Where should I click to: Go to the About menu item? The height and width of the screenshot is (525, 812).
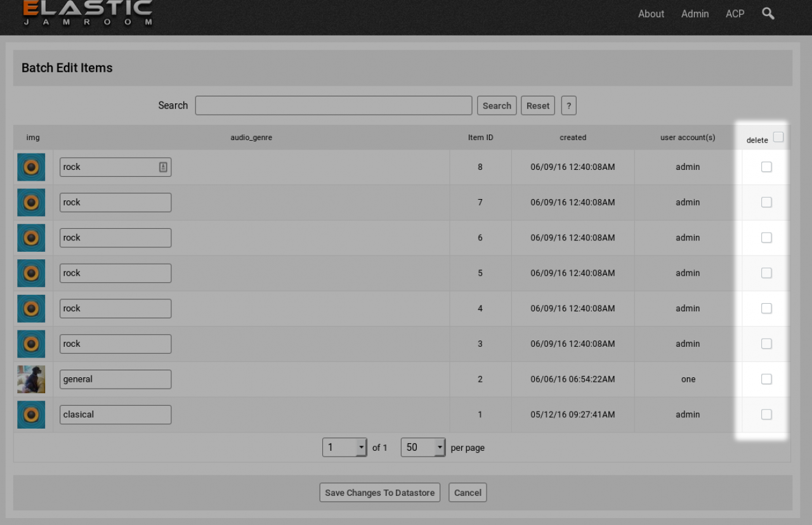(651, 14)
